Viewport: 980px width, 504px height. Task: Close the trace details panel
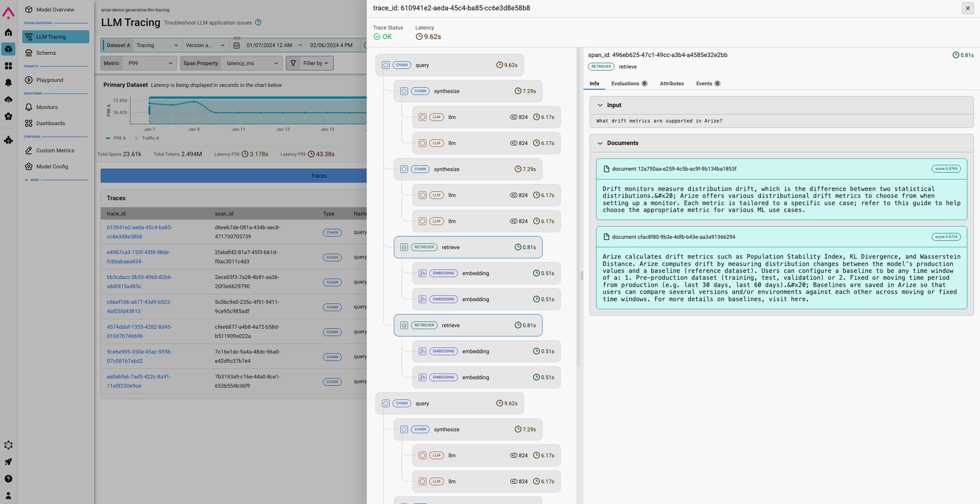pos(968,8)
